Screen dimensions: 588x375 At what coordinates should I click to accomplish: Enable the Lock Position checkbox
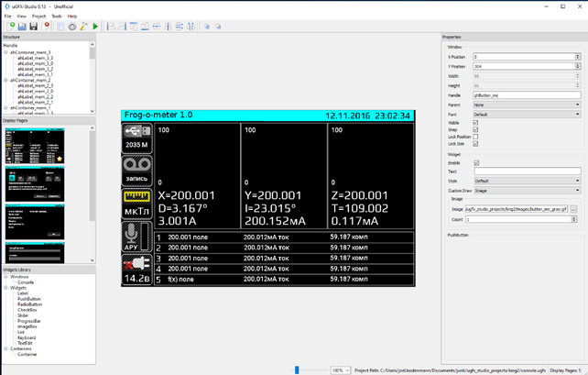pyautogui.click(x=475, y=137)
